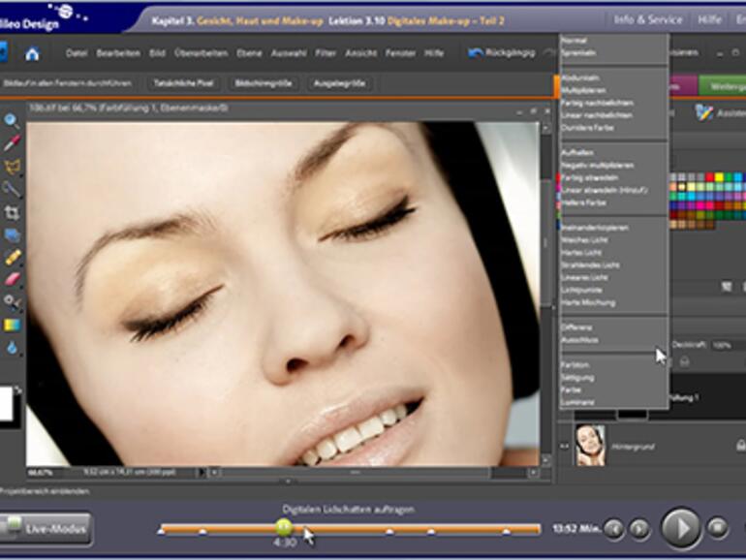This screenshot has height=560, width=746.
Task: Choose Farbe blend mode from list
Action: pos(572,389)
